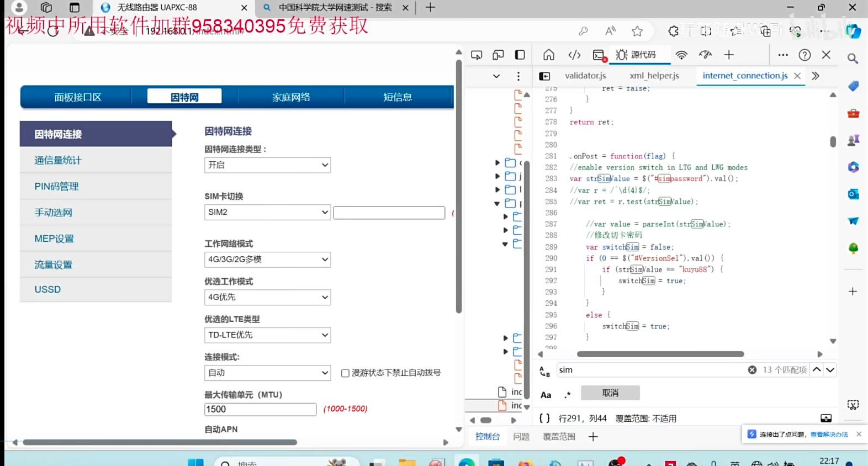868x466 pixels.
Task: Open Edge sidebar Outlook icon
Action: (853, 194)
